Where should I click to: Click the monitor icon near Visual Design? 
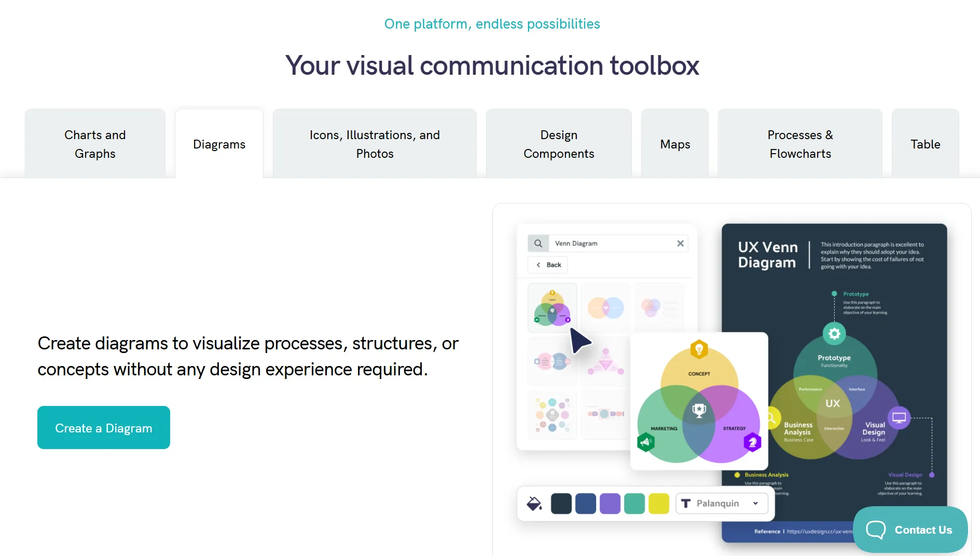pos(899,417)
